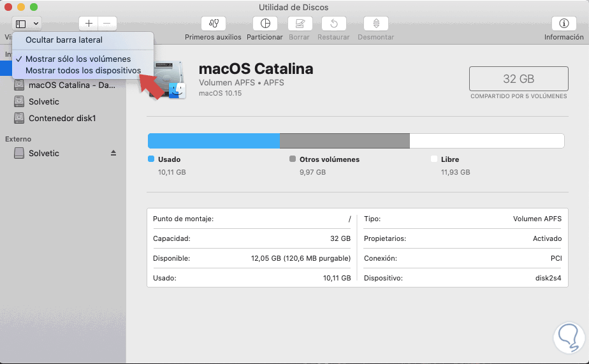Click the Desmontar unmount icon
This screenshot has height=364, width=589.
pos(375,24)
